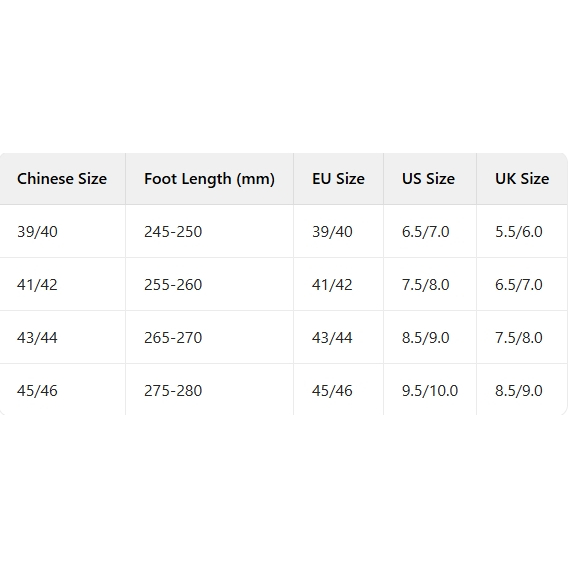Click the UK Size column header
The height and width of the screenshot is (568, 568).
[522, 179]
